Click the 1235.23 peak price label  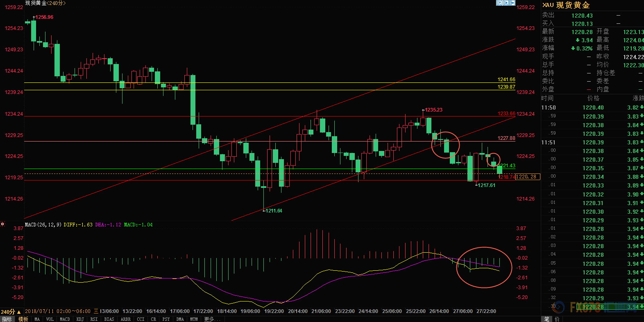point(433,110)
